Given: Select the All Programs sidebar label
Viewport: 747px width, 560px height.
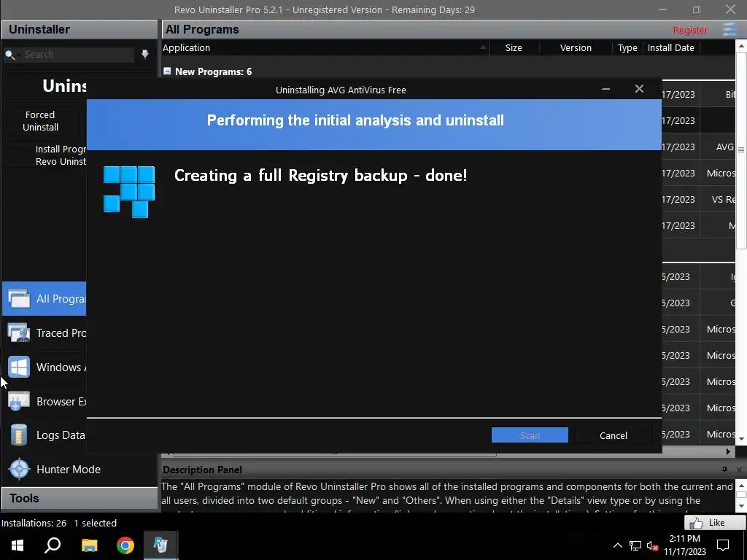Looking at the screenshot, I should [61, 298].
